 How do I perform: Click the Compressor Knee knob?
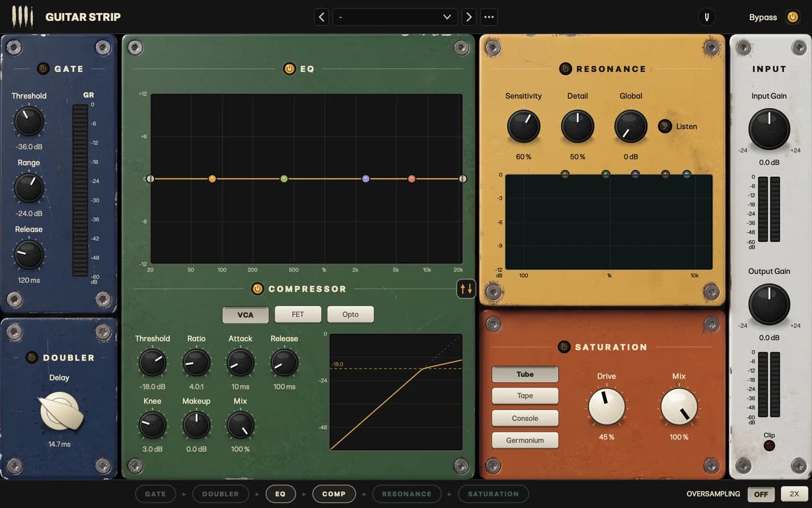(x=153, y=425)
